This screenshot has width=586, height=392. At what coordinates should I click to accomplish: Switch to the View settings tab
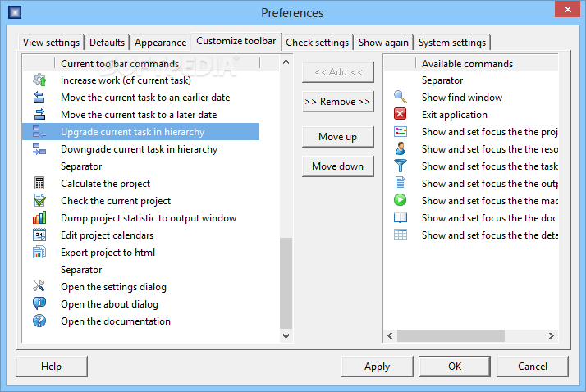coord(51,43)
